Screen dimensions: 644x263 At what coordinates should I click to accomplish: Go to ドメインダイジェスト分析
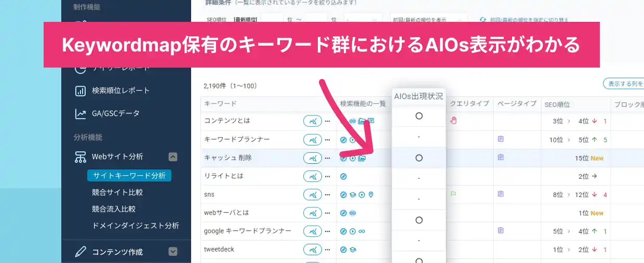click(x=136, y=226)
